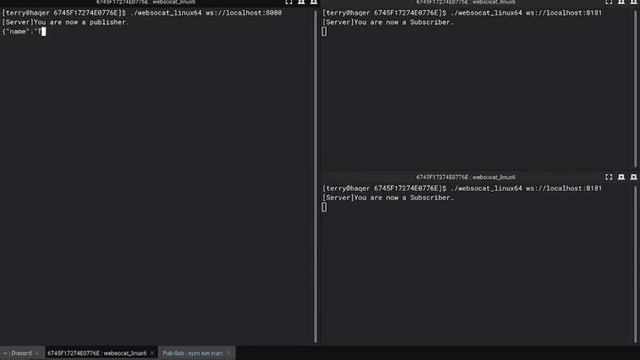
Task: Click the cursor in top-right subscriber pane
Action: click(x=324, y=31)
